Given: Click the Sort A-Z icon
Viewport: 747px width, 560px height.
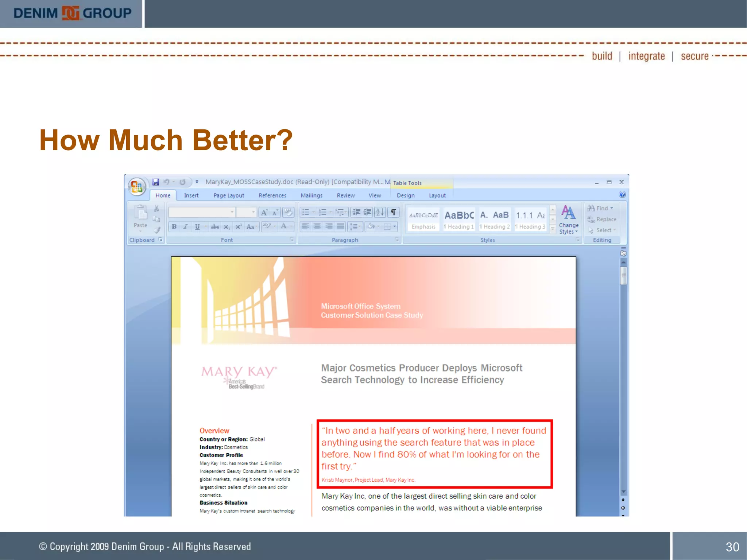Looking at the screenshot, I should 379,212.
